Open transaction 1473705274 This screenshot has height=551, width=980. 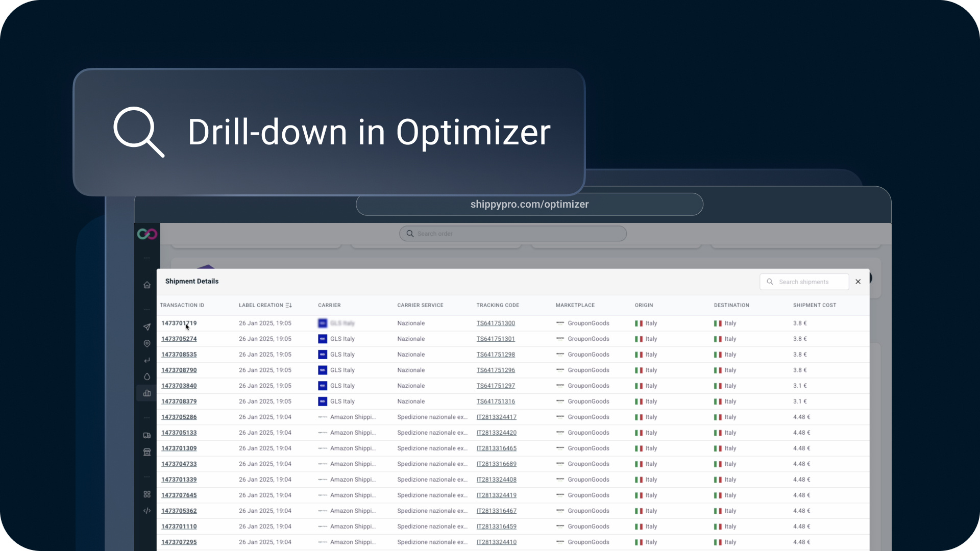tap(179, 339)
